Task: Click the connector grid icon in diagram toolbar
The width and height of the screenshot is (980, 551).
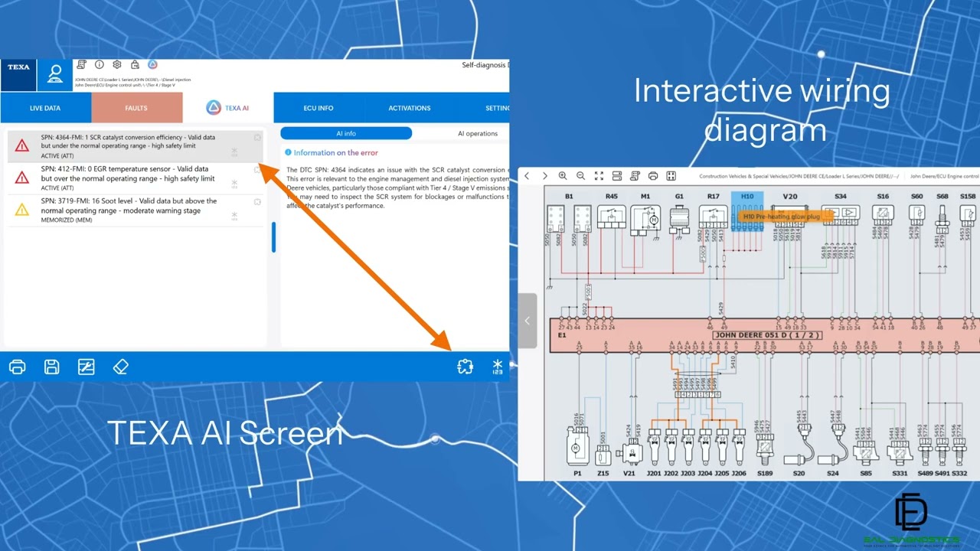Action: [x=671, y=176]
